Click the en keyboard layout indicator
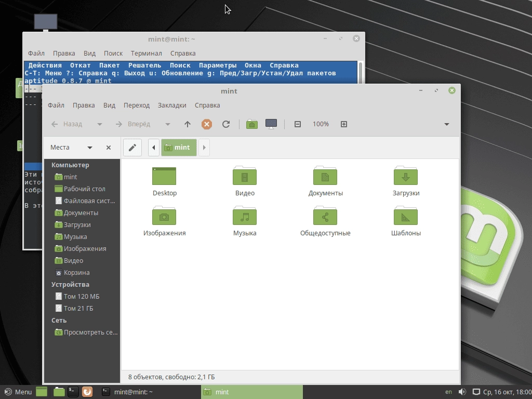Image resolution: width=532 pixels, height=399 pixels. 448,392
